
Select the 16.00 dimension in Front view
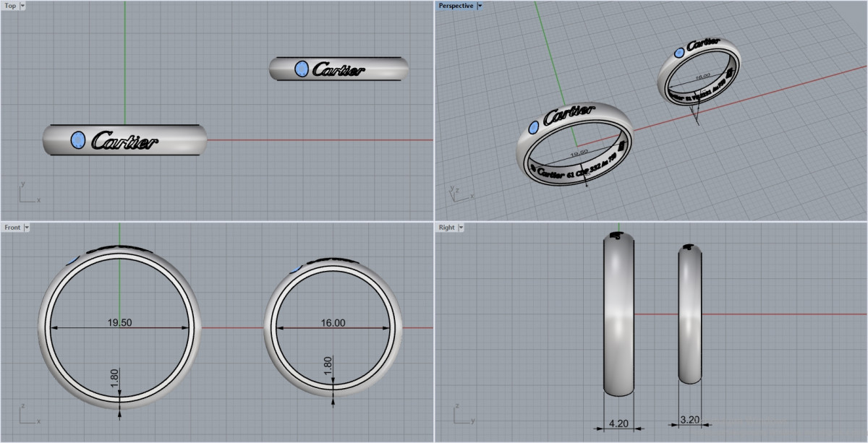coord(333,323)
